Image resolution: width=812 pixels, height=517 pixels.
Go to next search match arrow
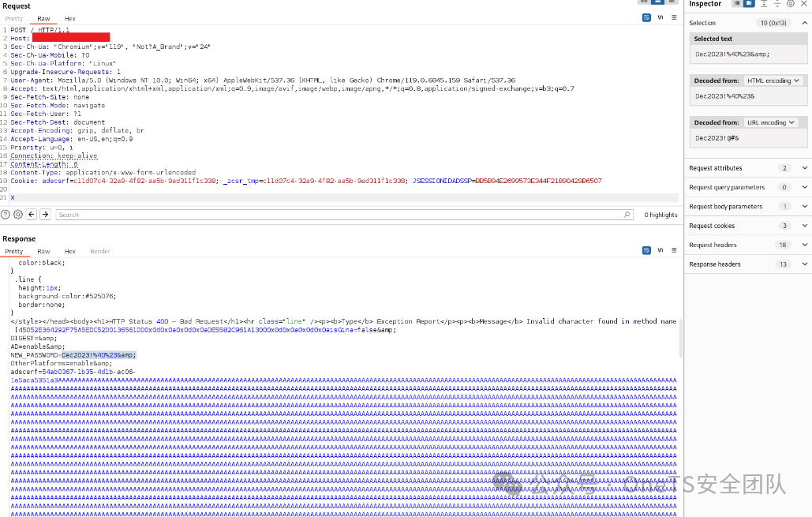(x=45, y=215)
